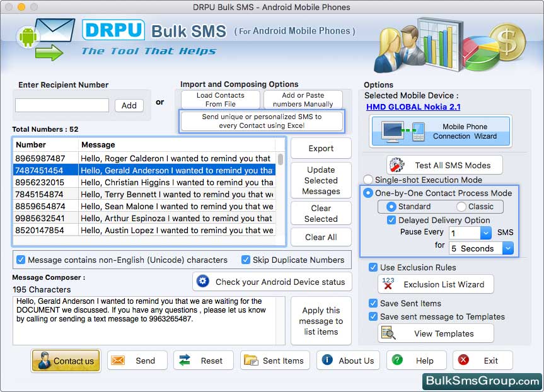Image resolution: width=544 pixels, height=392 pixels.
Task: Click the Exclusion List Wizard label
Action: pyautogui.click(x=444, y=284)
